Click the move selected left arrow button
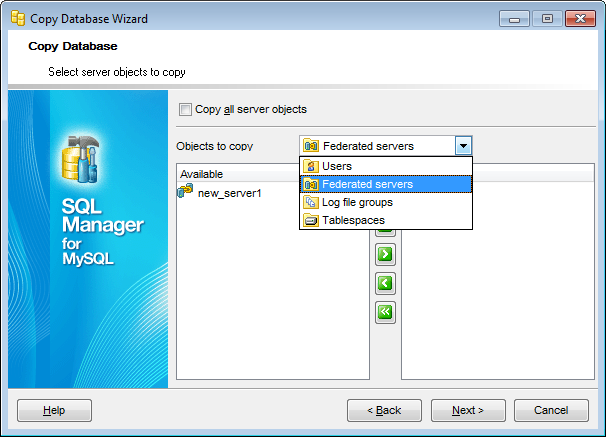Image resolution: width=606 pixels, height=437 pixels. coord(385,283)
